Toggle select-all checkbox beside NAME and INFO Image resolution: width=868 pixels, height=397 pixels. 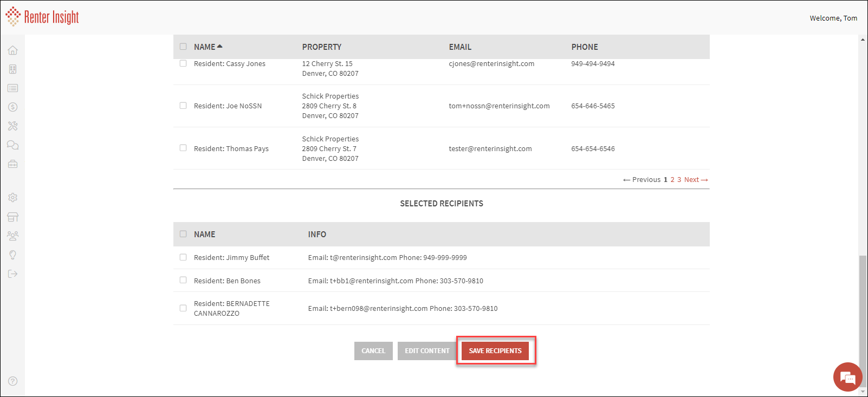(x=183, y=234)
